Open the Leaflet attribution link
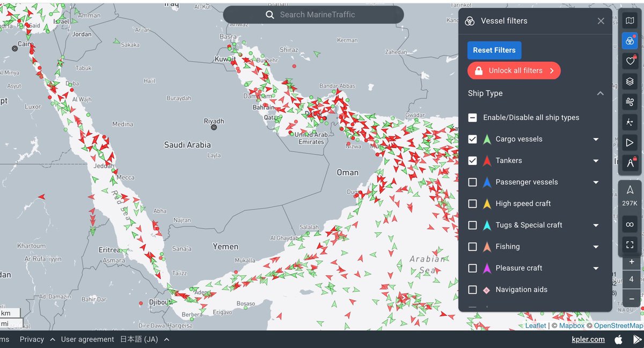 coord(536,325)
